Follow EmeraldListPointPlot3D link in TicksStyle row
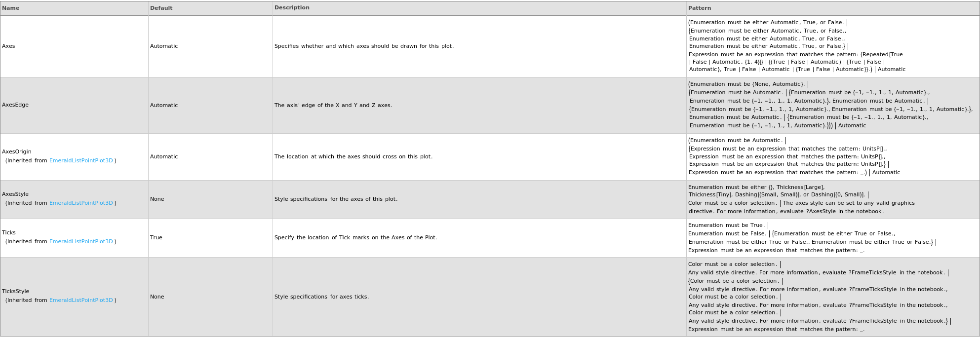 point(81,300)
